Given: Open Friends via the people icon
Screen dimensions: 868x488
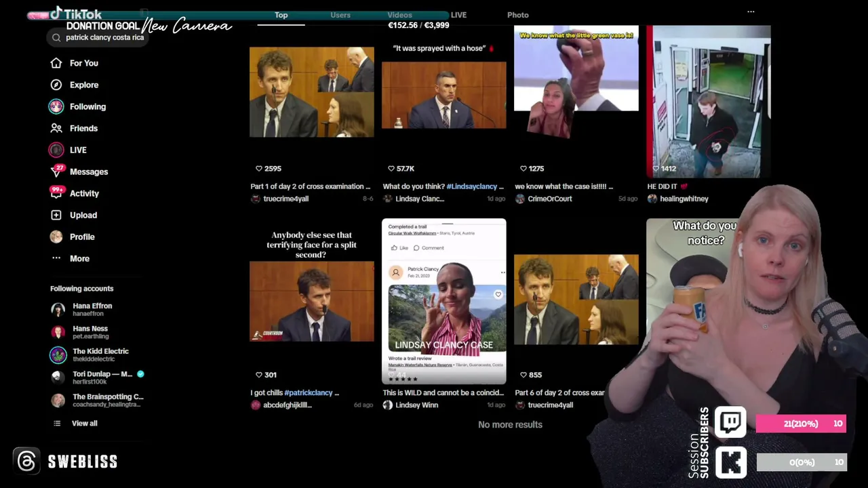Looking at the screenshot, I should (56, 128).
